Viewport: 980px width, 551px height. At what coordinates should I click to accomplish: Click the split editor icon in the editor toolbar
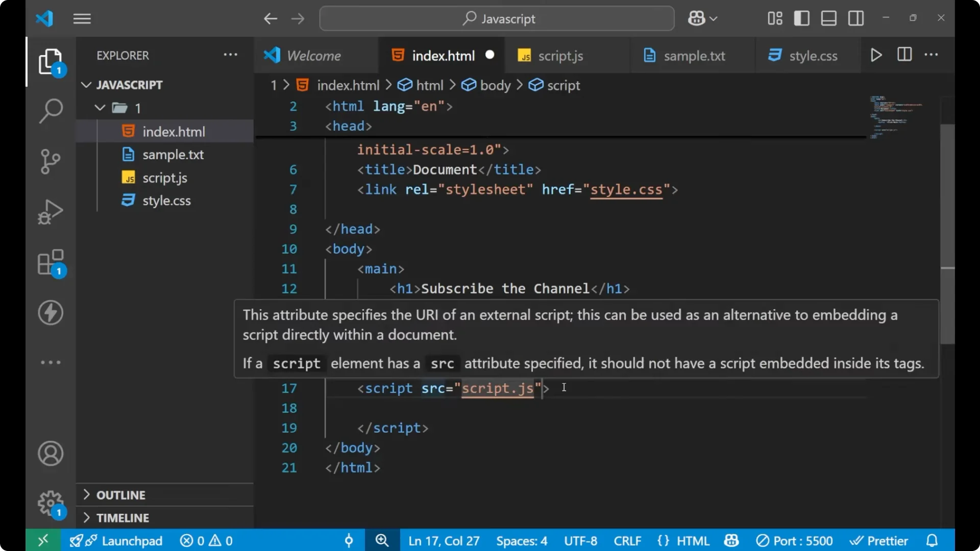(904, 55)
